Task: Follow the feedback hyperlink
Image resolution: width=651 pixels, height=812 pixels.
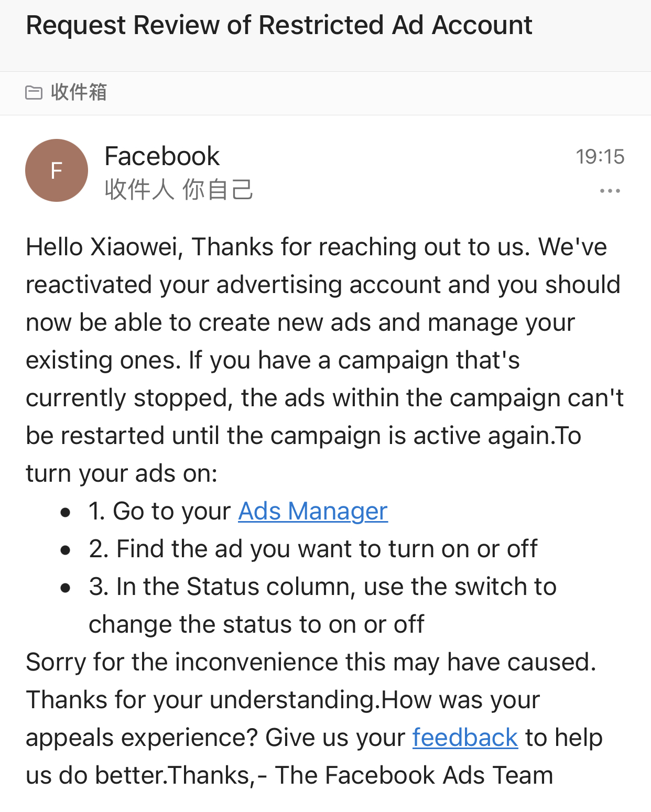Action: tap(465, 738)
